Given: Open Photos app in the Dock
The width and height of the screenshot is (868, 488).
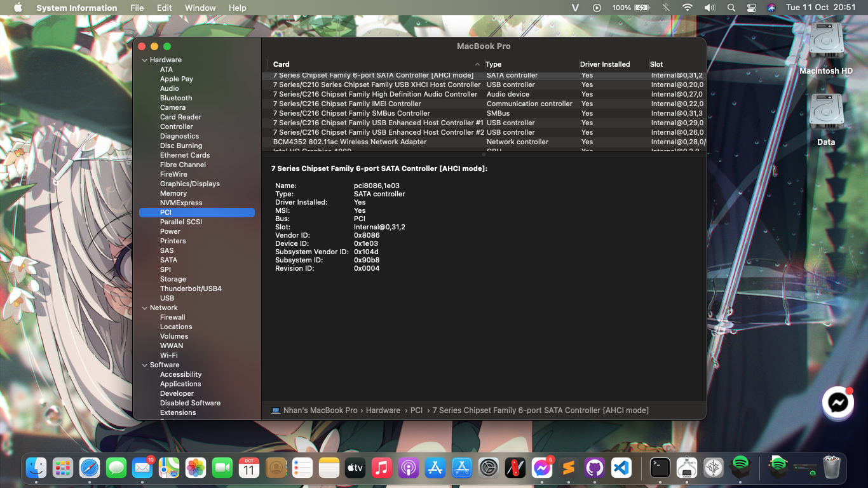Looking at the screenshot, I should (196, 468).
